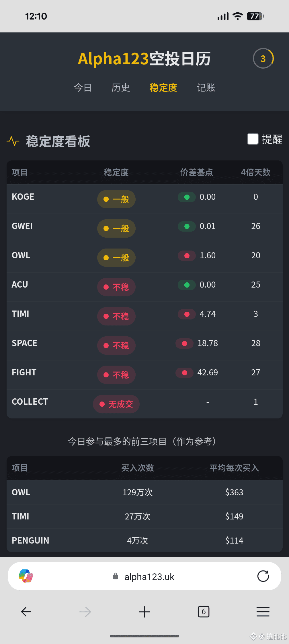Open the tab switcher showing 6
The image size is (289, 644).
click(x=204, y=612)
